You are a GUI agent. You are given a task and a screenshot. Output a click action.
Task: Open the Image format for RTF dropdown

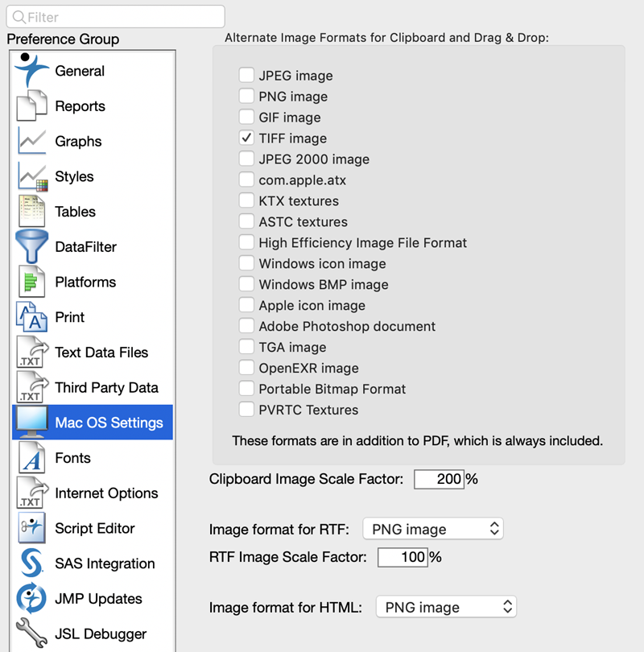[433, 529]
